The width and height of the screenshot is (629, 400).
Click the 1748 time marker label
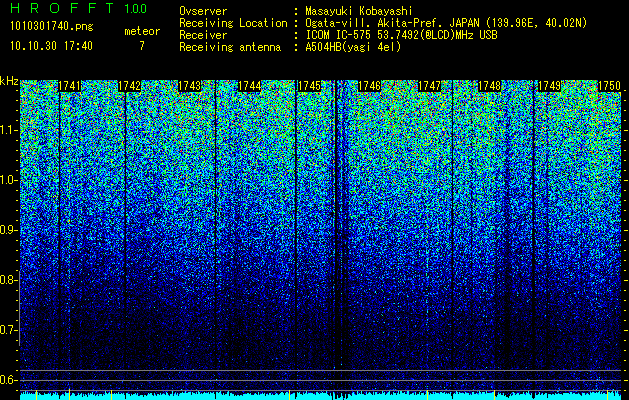(489, 86)
